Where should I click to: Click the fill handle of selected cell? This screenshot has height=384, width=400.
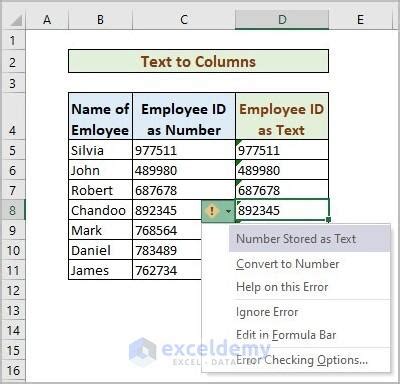click(329, 220)
